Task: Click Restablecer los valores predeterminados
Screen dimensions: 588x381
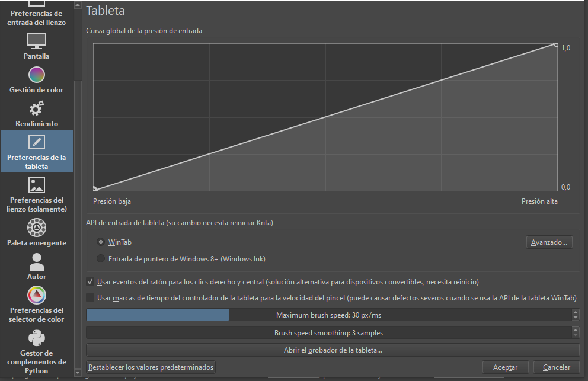Action: (151, 367)
